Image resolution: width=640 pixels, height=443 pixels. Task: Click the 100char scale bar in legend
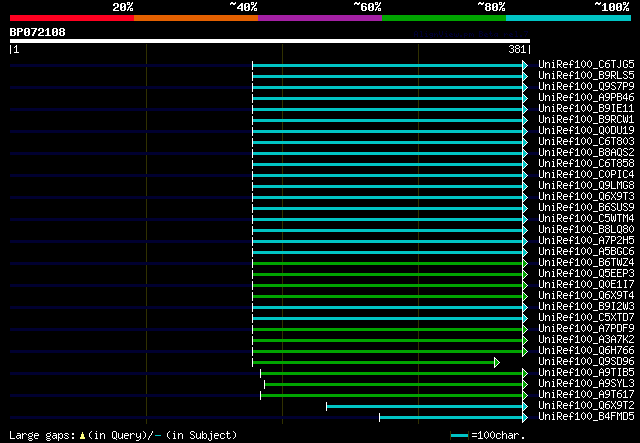pos(459,436)
